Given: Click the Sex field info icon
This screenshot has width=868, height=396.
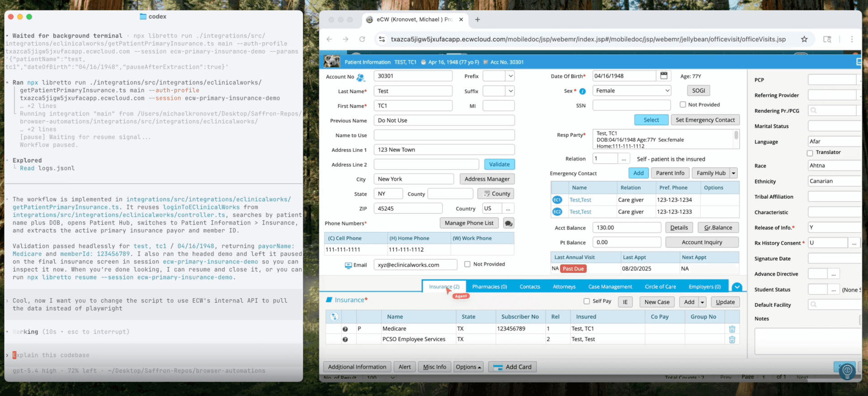Looking at the screenshot, I should [582, 91].
